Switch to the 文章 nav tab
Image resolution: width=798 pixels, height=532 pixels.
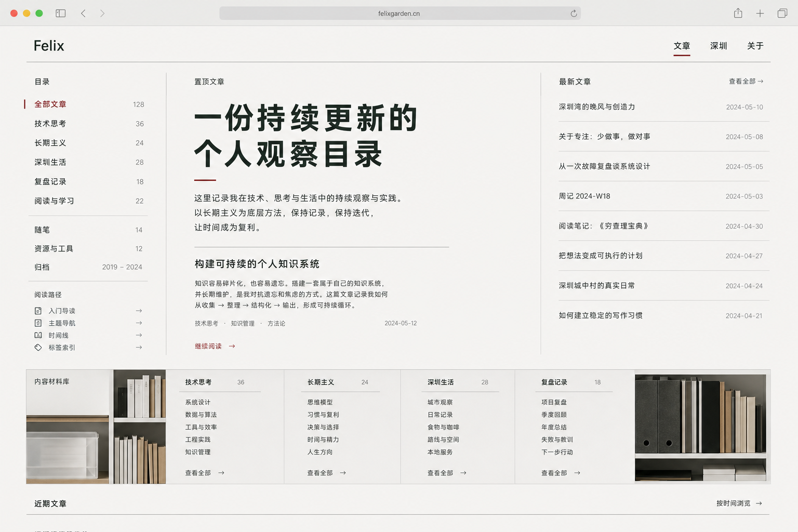tap(682, 46)
